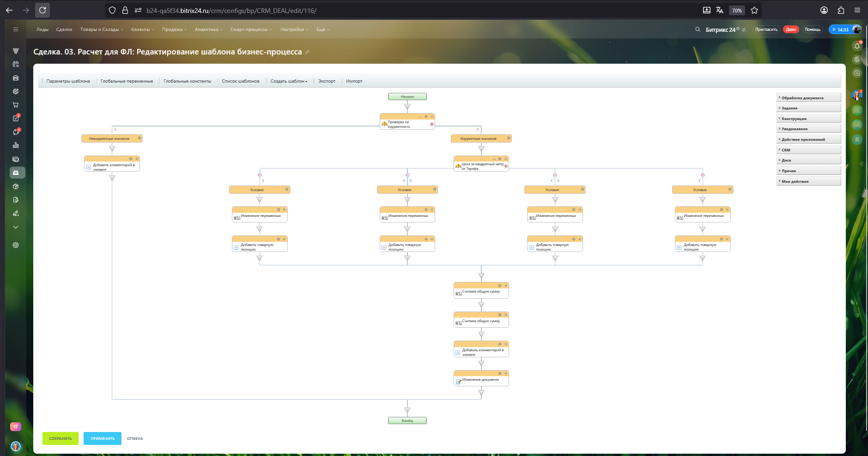Open the Аналитика dropdown menu
This screenshot has width=868, height=456.
(x=208, y=30)
